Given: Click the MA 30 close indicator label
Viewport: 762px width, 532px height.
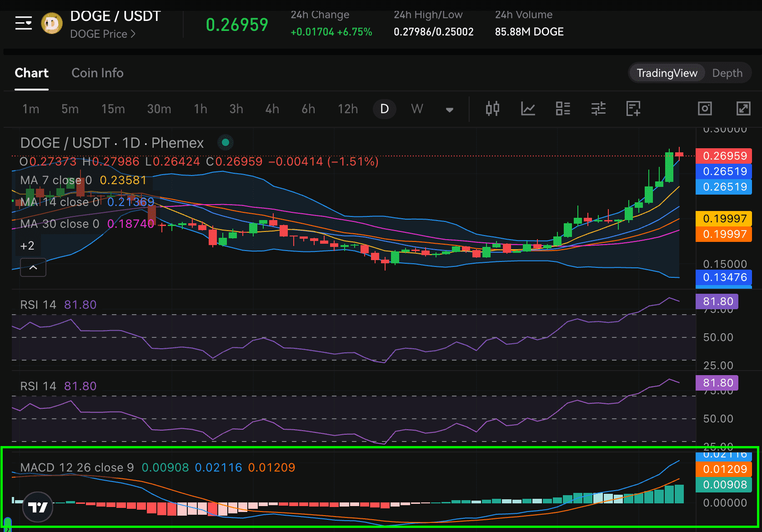Looking at the screenshot, I should tap(60, 224).
